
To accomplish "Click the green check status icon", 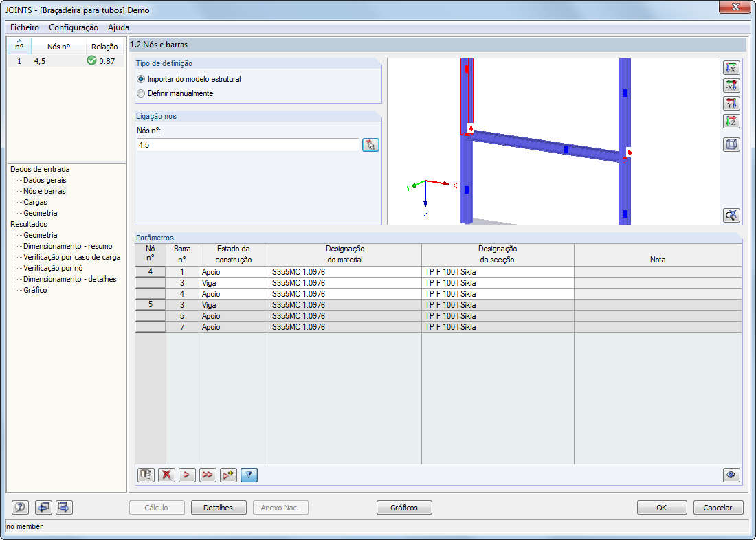I will (91, 60).
